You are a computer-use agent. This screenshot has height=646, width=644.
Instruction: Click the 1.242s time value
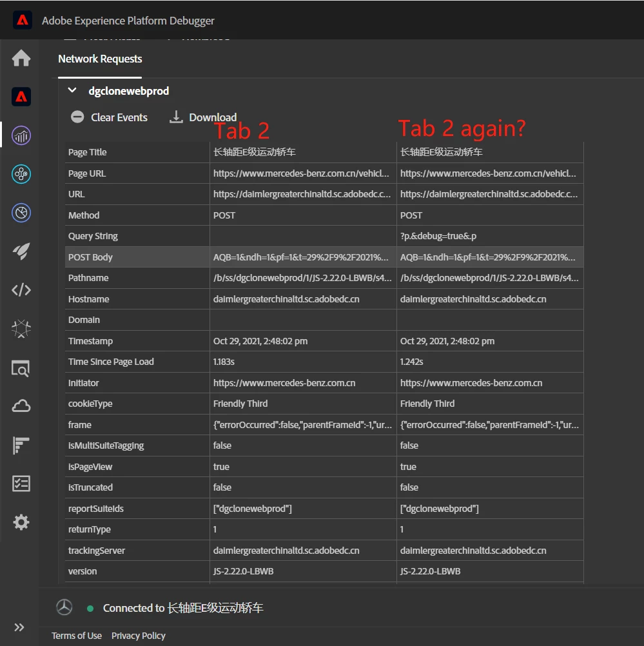click(412, 362)
